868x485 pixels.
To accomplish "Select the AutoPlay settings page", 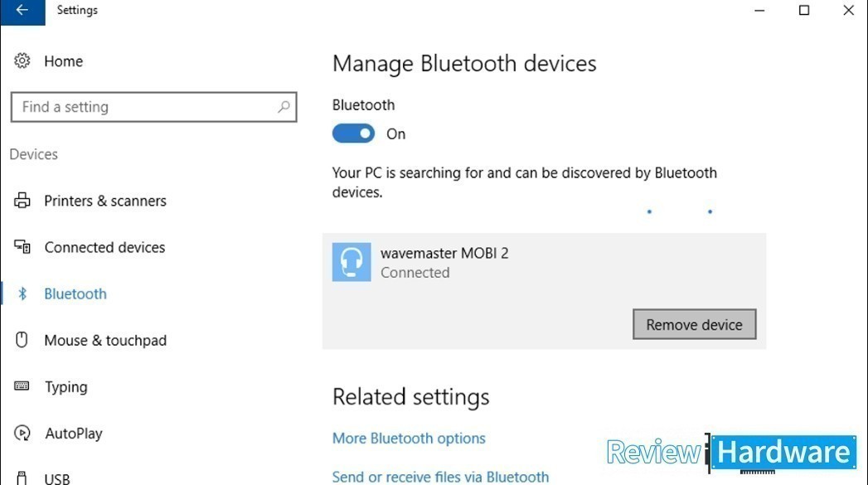I will coord(74,433).
